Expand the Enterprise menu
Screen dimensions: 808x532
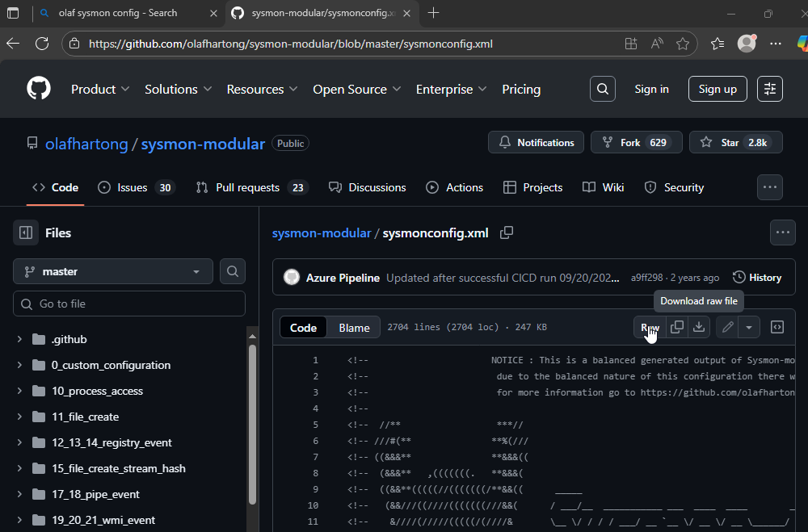click(x=451, y=89)
